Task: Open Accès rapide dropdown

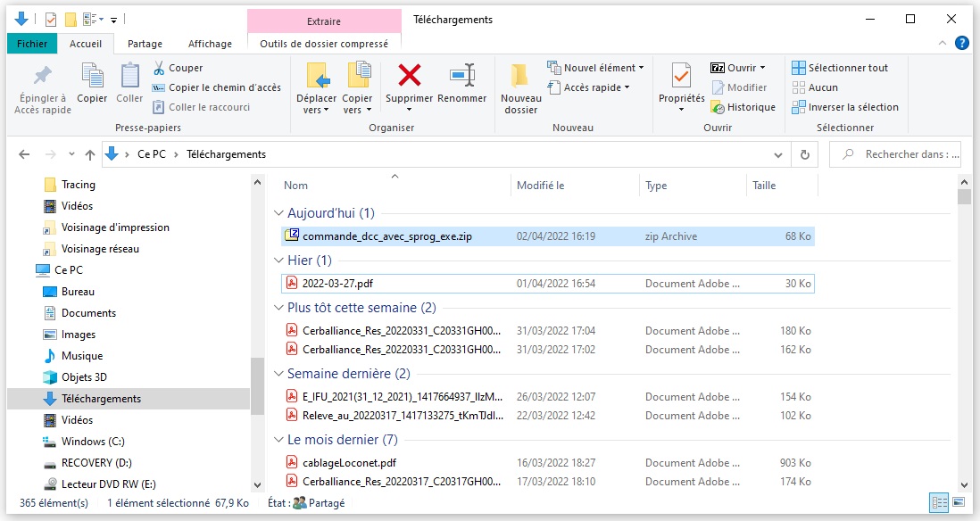Action: [x=589, y=87]
